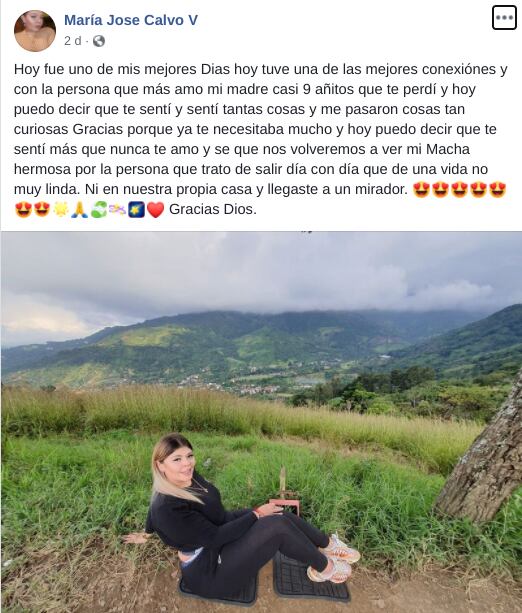Click the globe public privacy icon

point(99,41)
